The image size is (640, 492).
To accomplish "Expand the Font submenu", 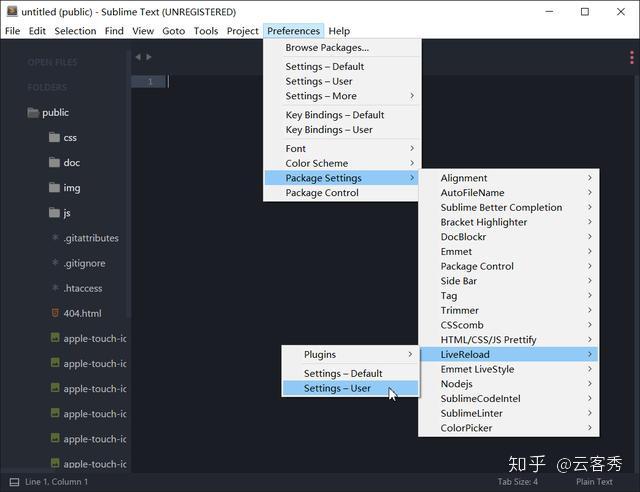I will pyautogui.click(x=342, y=149).
